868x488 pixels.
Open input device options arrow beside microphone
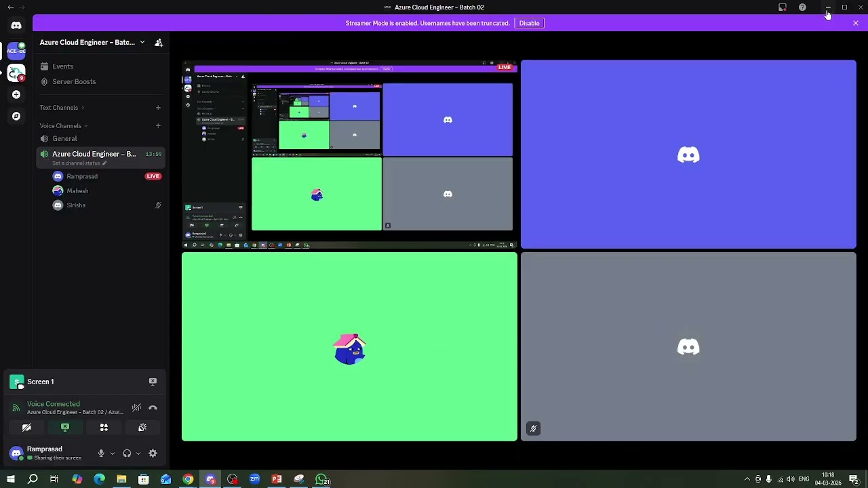click(x=113, y=453)
